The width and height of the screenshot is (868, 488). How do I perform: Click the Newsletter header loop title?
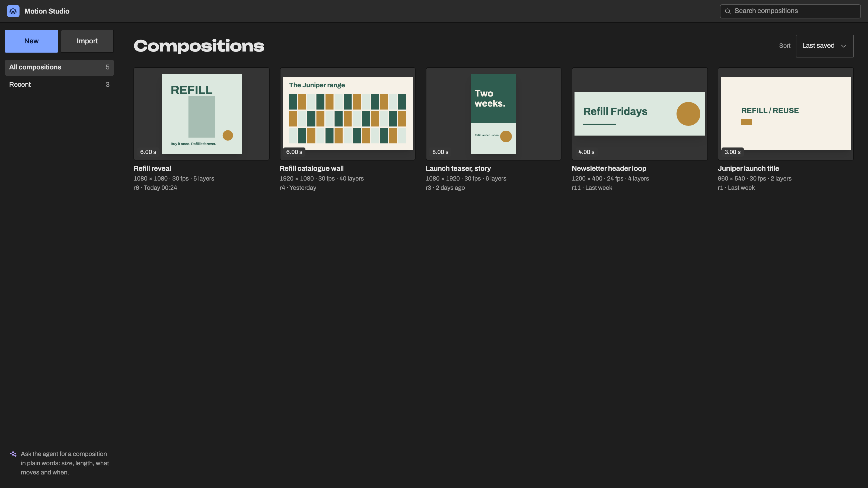(609, 168)
